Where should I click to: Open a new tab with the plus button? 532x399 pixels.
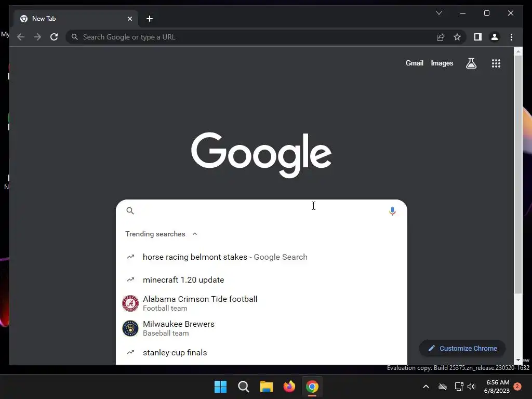coord(150,19)
